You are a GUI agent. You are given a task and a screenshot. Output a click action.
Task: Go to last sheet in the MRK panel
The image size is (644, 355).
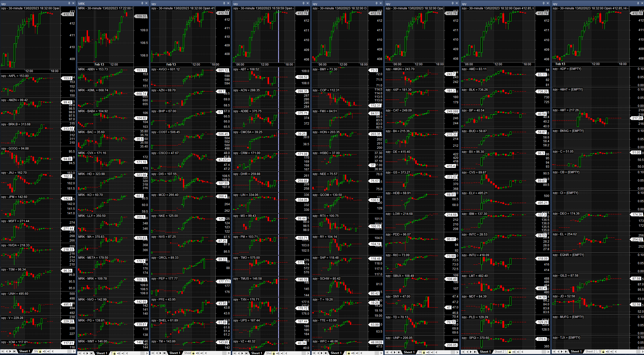pyautogui.click(x=92, y=353)
